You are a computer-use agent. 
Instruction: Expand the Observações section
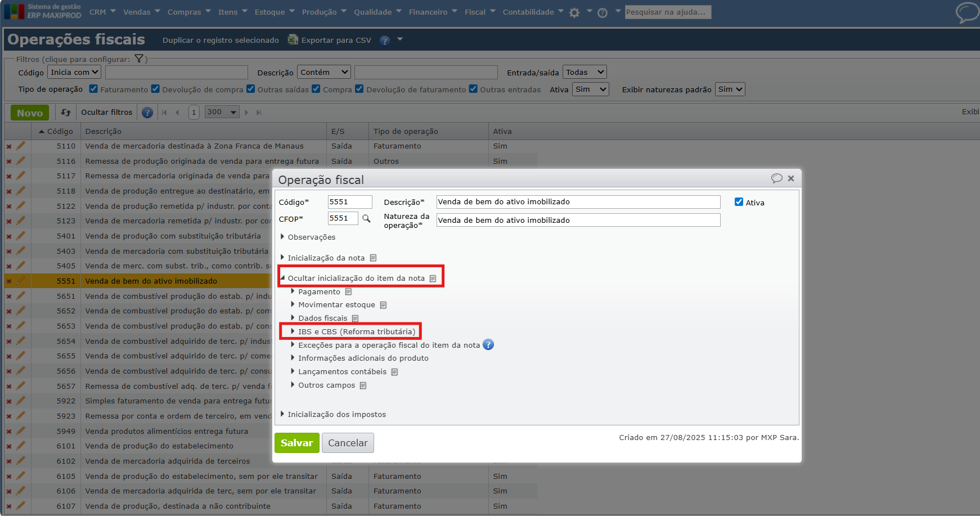click(x=307, y=237)
